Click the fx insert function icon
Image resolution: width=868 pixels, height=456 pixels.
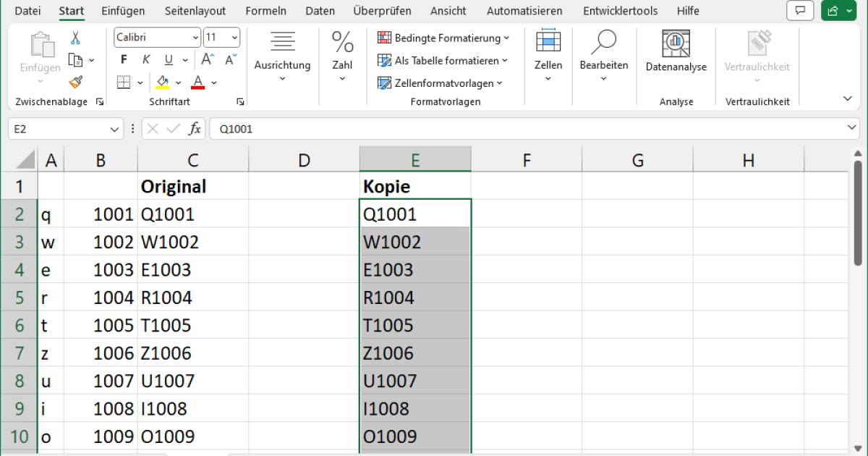click(x=195, y=129)
